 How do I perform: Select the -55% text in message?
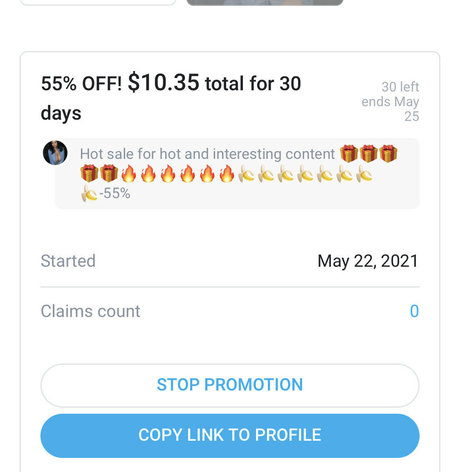[x=115, y=193]
